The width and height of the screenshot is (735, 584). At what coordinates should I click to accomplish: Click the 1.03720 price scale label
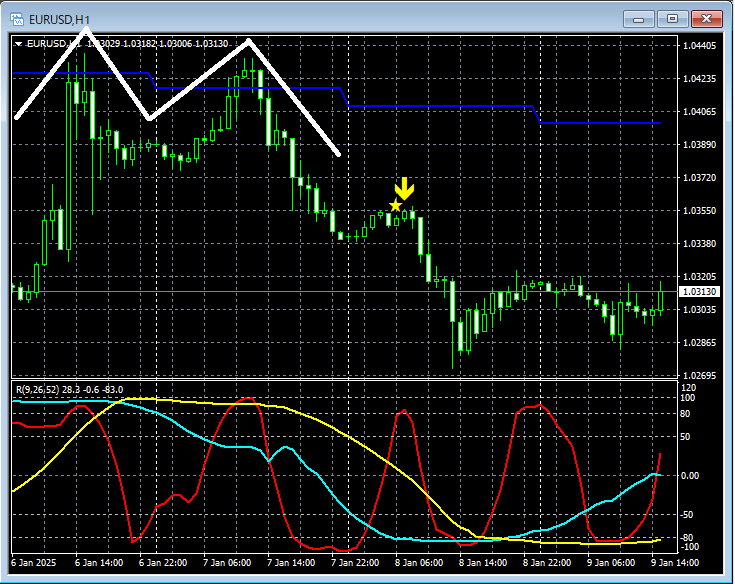click(699, 178)
